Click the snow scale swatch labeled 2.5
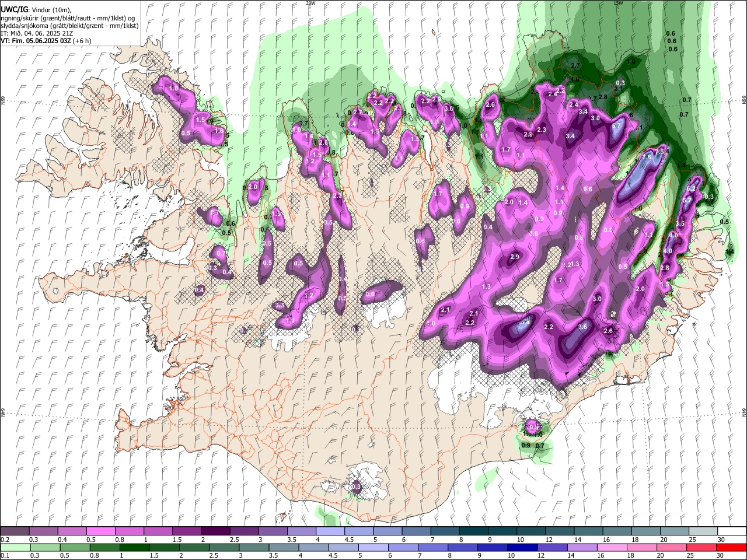The image size is (747, 560). pyautogui.click(x=244, y=531)
